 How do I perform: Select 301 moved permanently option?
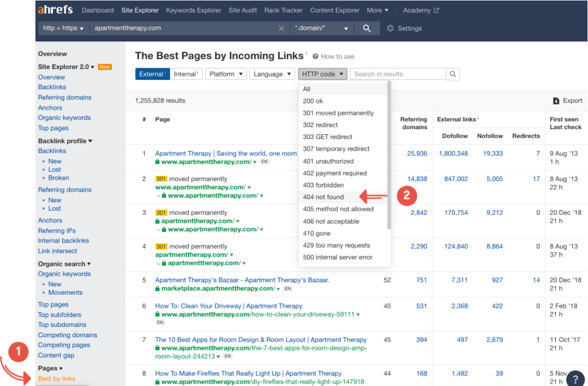338,113
